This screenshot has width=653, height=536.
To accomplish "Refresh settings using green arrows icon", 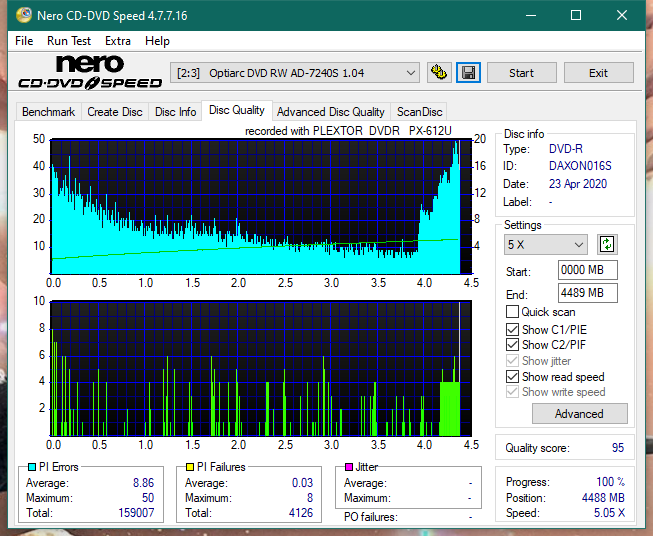I will pos(607,244).
